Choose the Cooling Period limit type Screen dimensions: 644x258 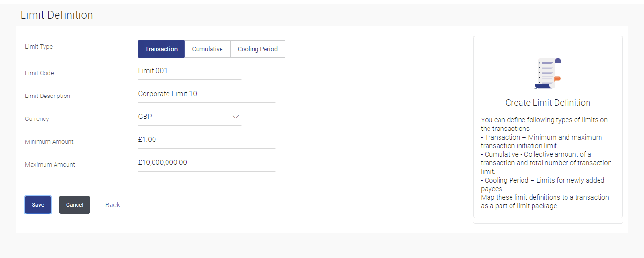[x=257, y=49]
